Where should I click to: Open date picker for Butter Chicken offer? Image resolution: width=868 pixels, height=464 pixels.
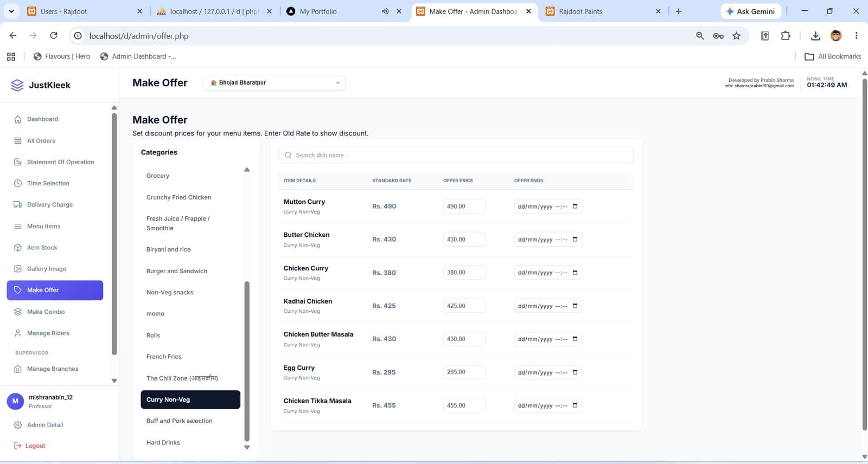(575, 240)
